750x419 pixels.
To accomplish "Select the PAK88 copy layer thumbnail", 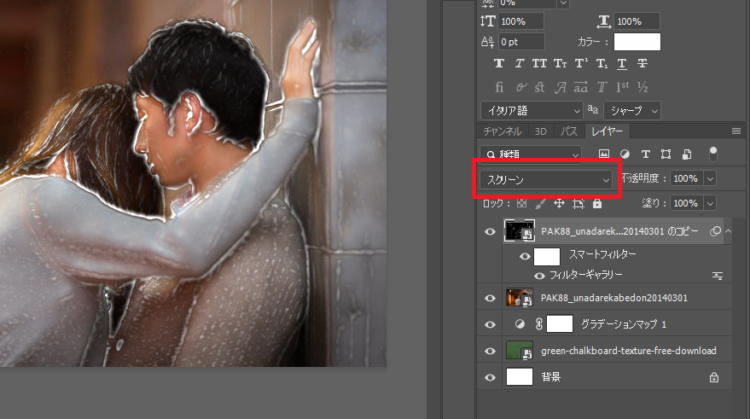I will pos(519,231).
